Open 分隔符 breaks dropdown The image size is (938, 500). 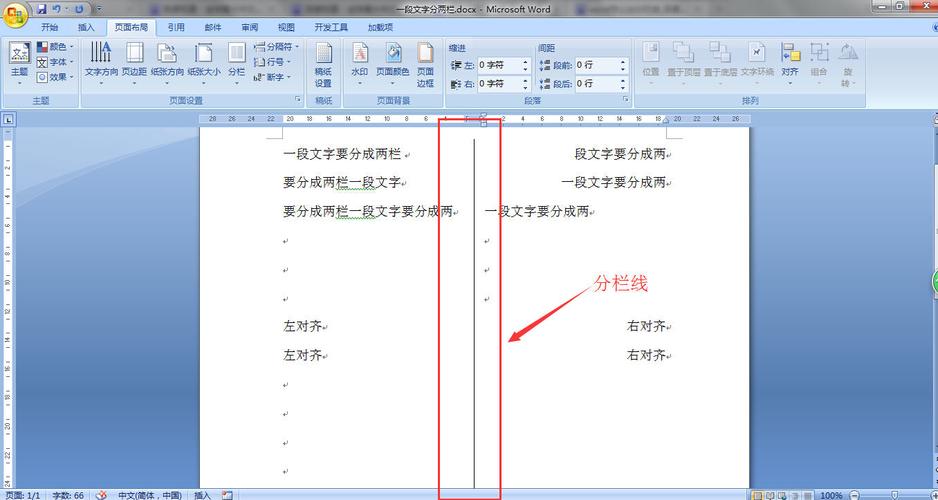point(276,47)
